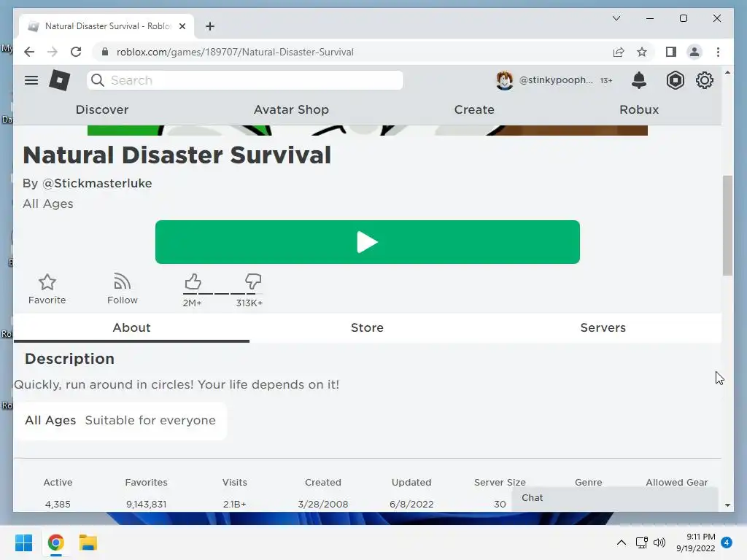The height and width of the screenshot is (560, 747).
Task: Click the page vertical scrollbar thumb
Action: coord(727,225)
